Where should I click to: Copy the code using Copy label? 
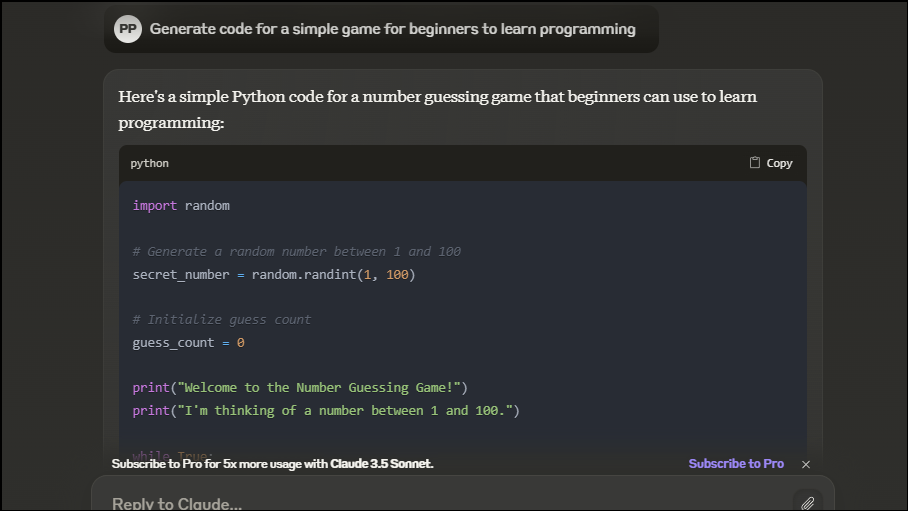779,163
